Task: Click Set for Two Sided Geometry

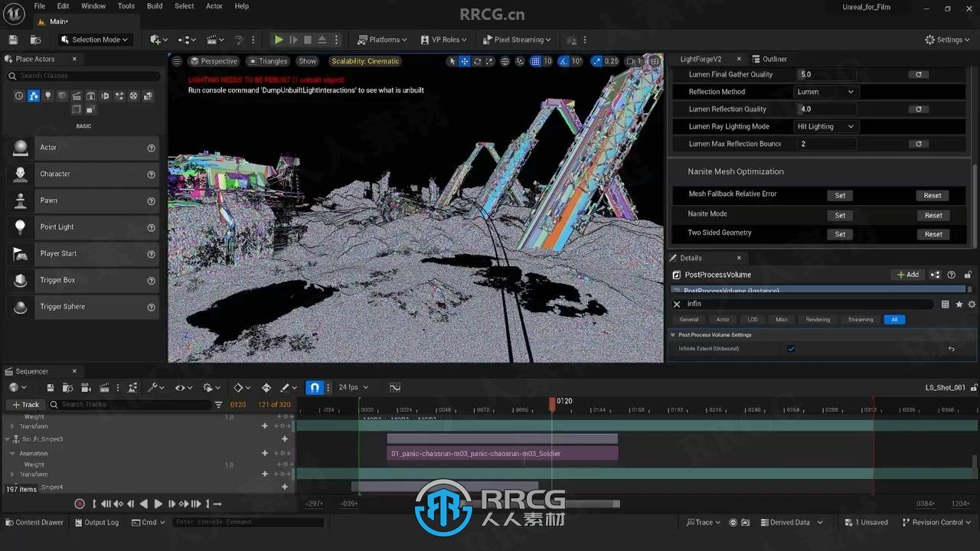Action: [840, 235]
